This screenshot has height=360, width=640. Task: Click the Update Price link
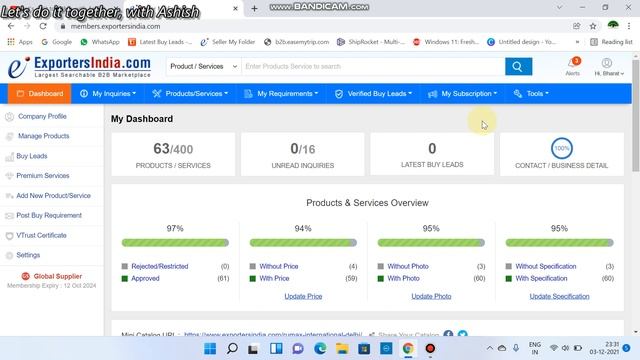click(303, 296)
